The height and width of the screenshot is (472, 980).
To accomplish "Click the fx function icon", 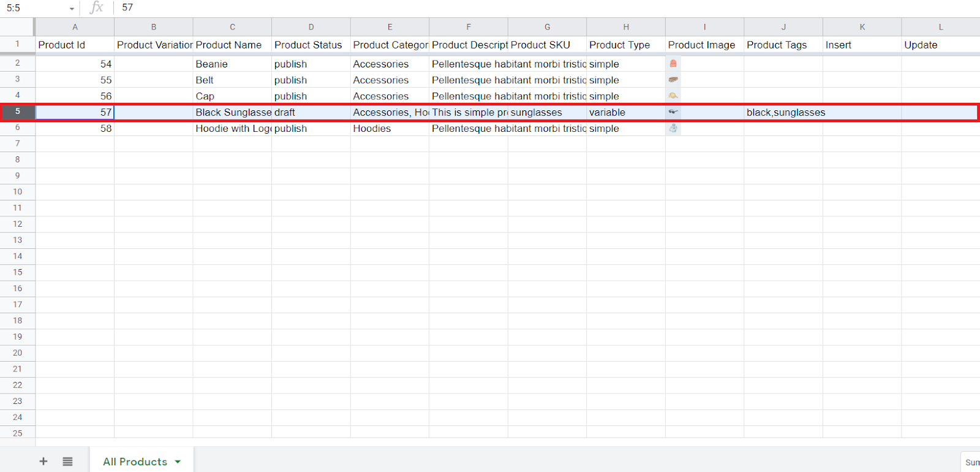I will [96, 7].
